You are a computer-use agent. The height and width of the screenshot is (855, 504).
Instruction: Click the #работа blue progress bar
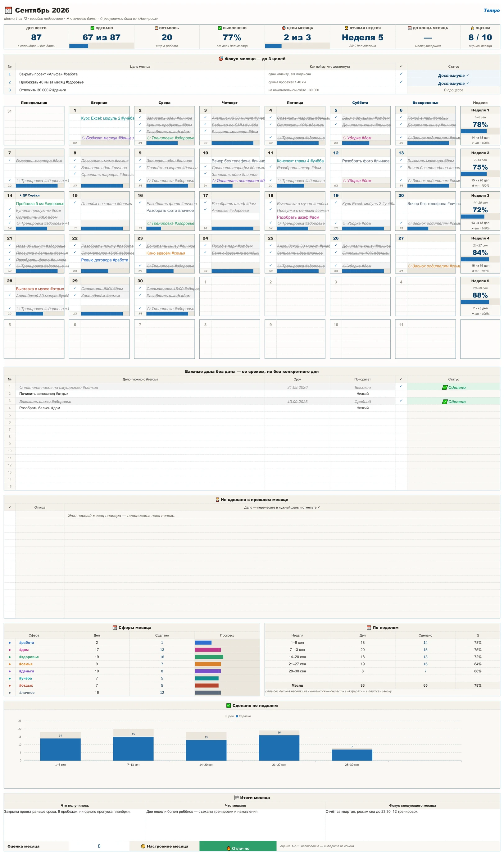[203, 643]
